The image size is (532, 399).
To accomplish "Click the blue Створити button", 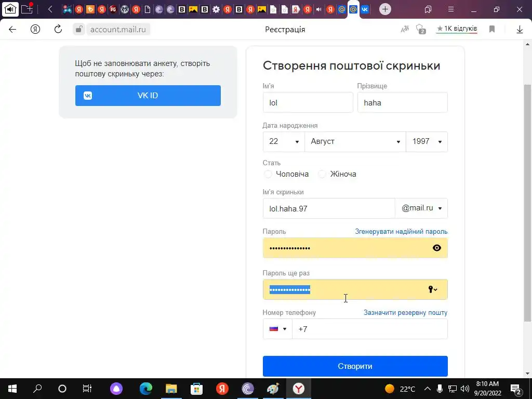I will pyautogui.click(x=355, y=366).
